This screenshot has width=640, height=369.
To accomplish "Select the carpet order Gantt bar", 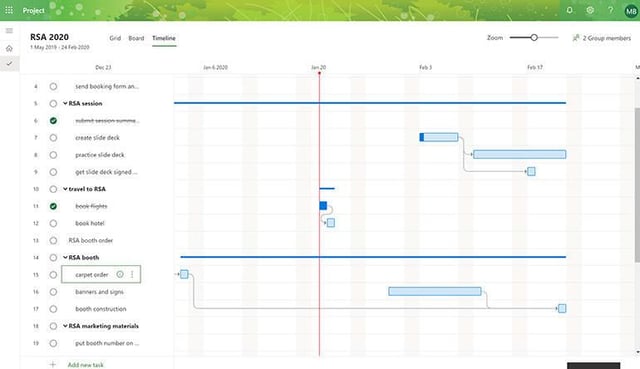I will click(184, 274).
